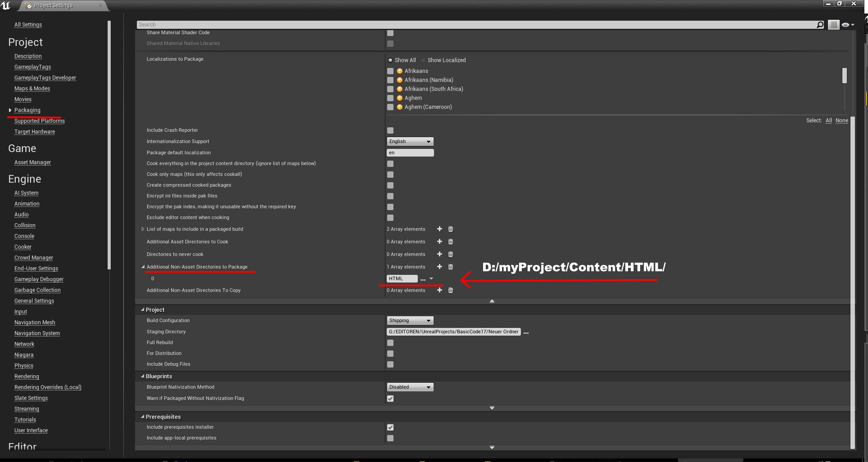Viewport: 868px width, 462px height.
Task: Add element to List of maps array
Action: pyautogui.click(x=439, y=229)
